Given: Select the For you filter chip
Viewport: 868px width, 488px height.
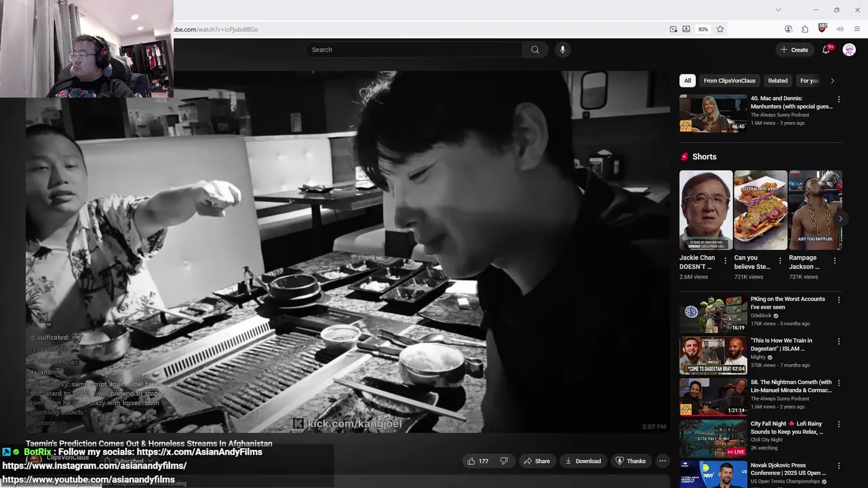Looking at the screenshot, I should click(x=810, y=81).
